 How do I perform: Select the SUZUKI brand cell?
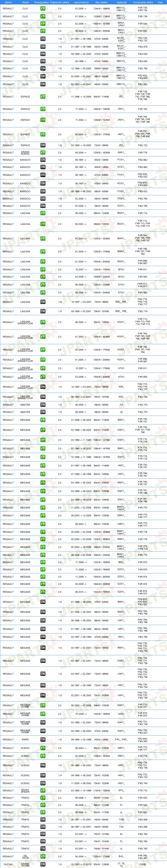[8, 864]
